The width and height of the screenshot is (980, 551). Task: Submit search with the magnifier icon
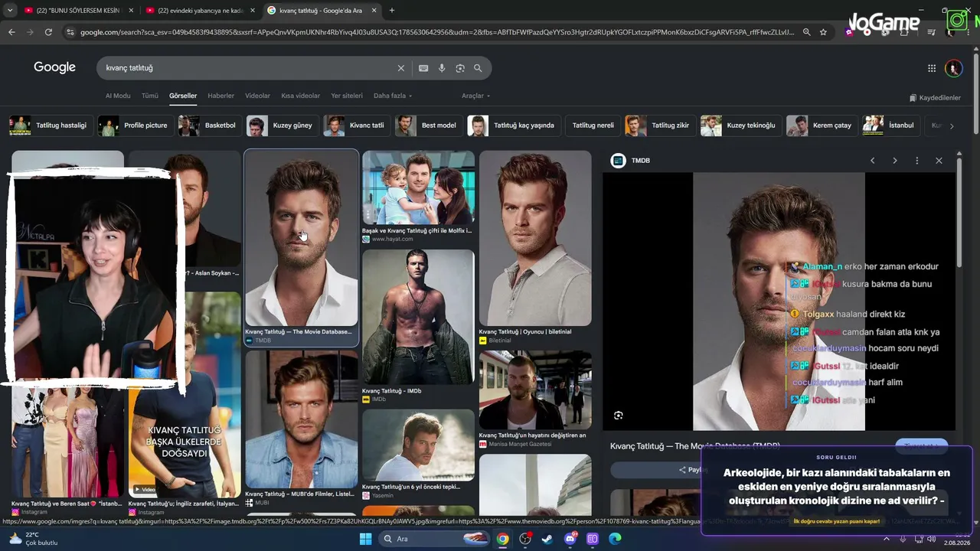tap(478, 68)
